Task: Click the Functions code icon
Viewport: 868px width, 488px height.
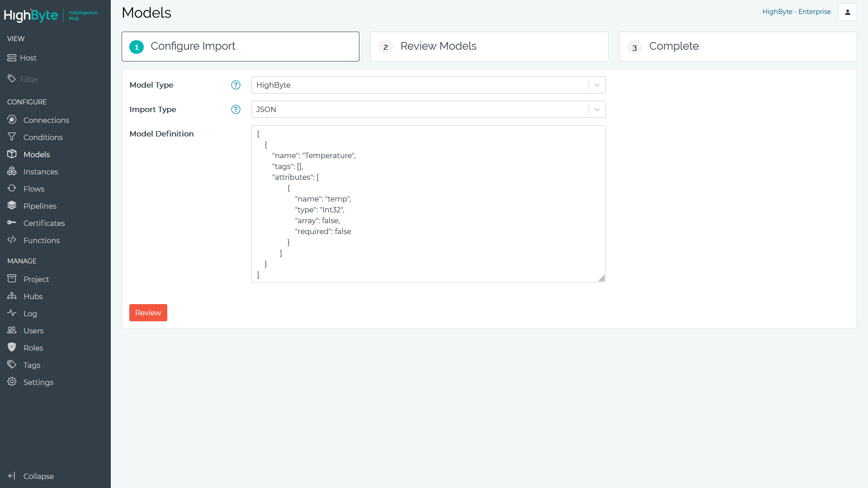Action: tap(12, 240)
